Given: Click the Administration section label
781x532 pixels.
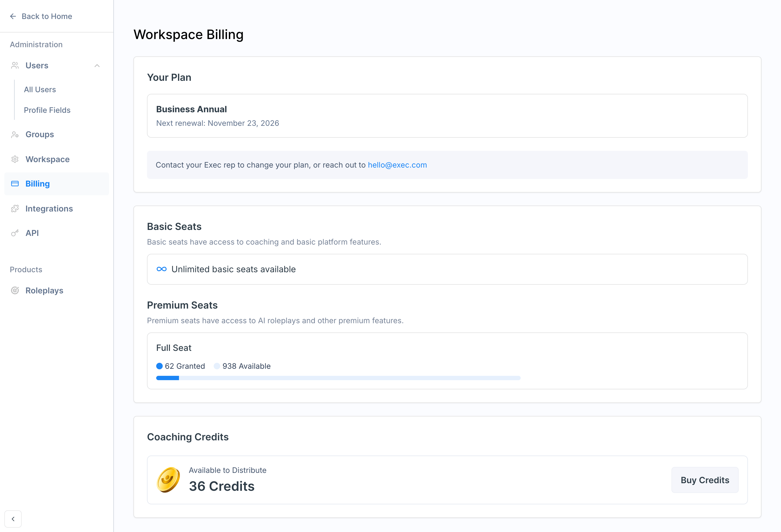Looking at the screenshot, I should (x=36, y=44).
